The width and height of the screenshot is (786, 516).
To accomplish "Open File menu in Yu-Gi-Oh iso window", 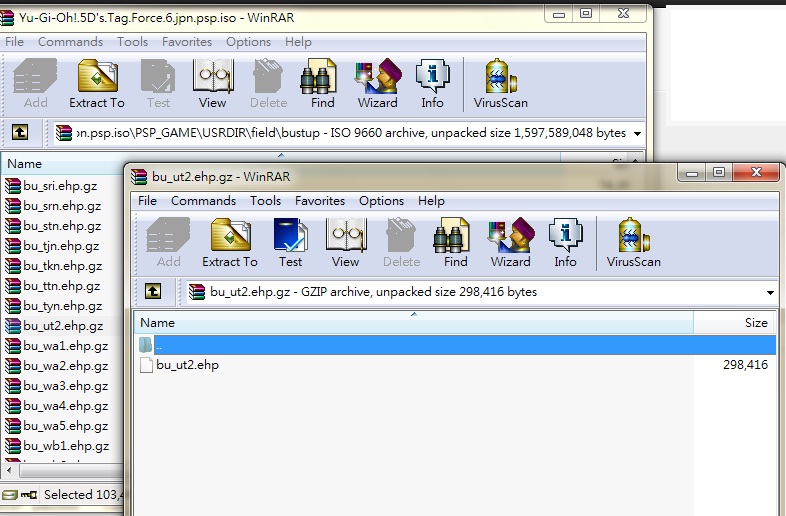I will tap(14, 42).
